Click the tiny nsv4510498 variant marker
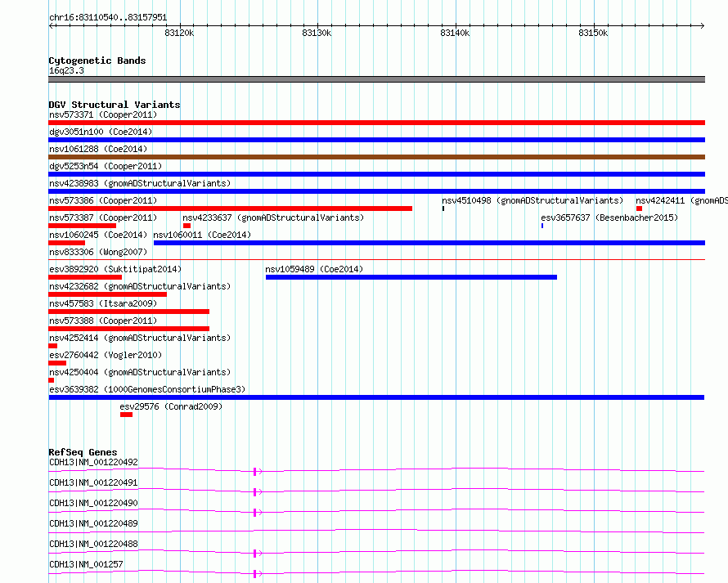The height and width of the screenshot is (583, 728). 443,209
